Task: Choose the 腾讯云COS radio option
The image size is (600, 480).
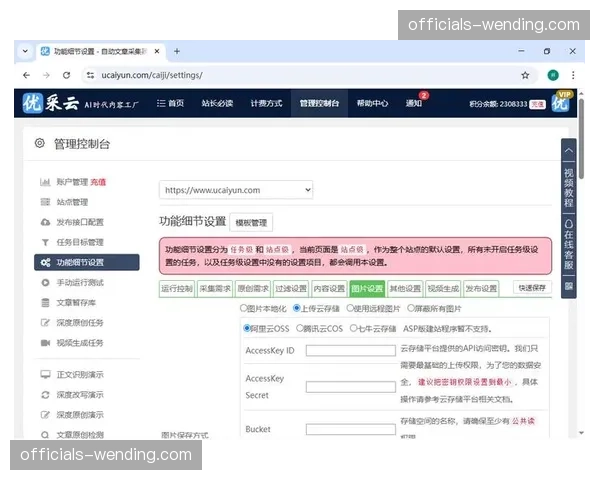Action: click(x=300, y=328)
